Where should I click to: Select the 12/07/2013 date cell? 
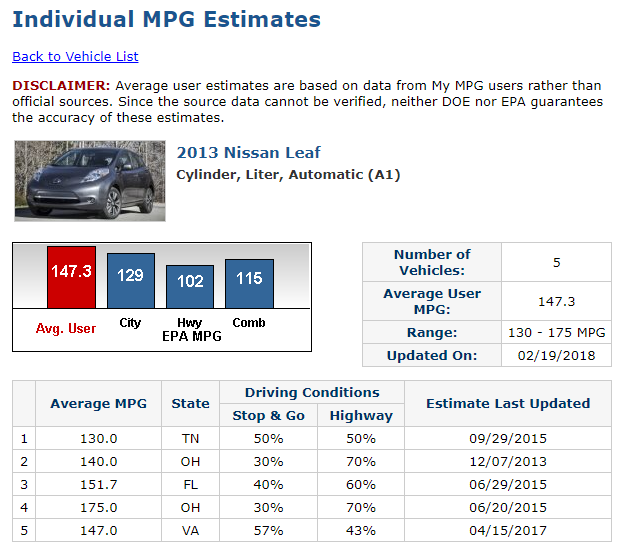click(x=508, y=461)
